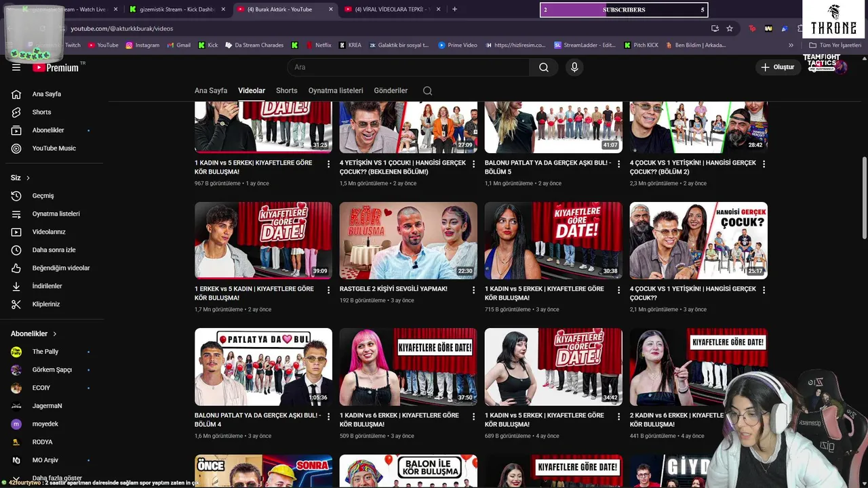Open options for BALONU PATLAT BÖLÜM 4 video

point(329,416)
